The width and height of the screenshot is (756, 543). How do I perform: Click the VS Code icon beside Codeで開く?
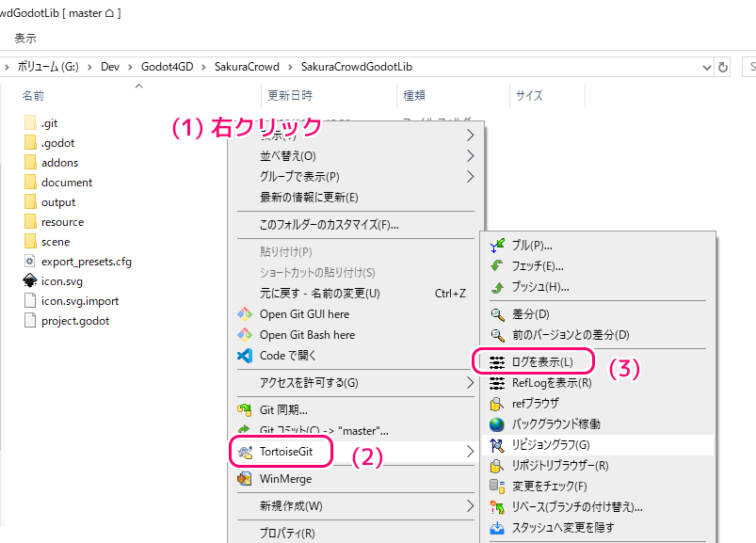[x=245, y=356]
